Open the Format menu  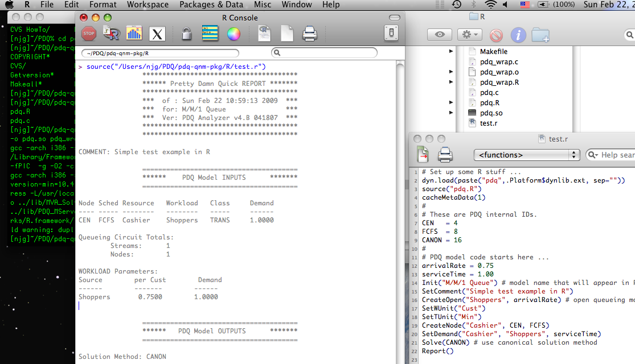pos(103,5)
